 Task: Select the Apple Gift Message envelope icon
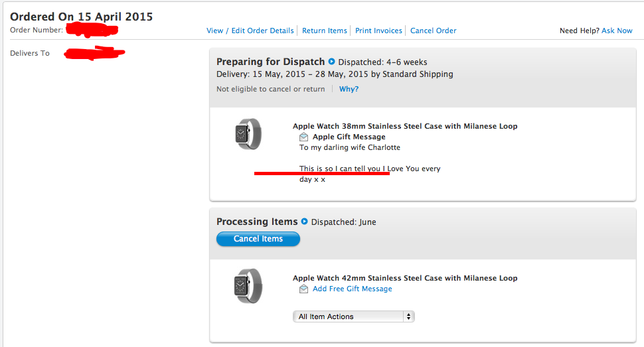pos(303,137)
